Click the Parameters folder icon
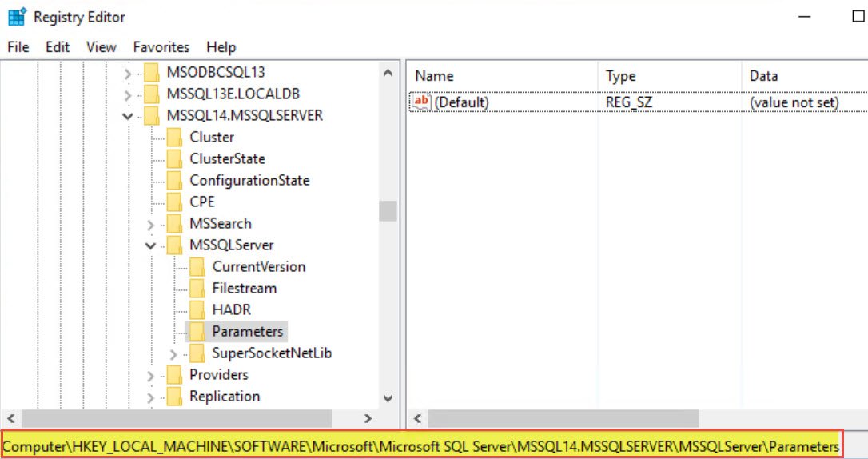868x459 pixels. coord(197,331)
